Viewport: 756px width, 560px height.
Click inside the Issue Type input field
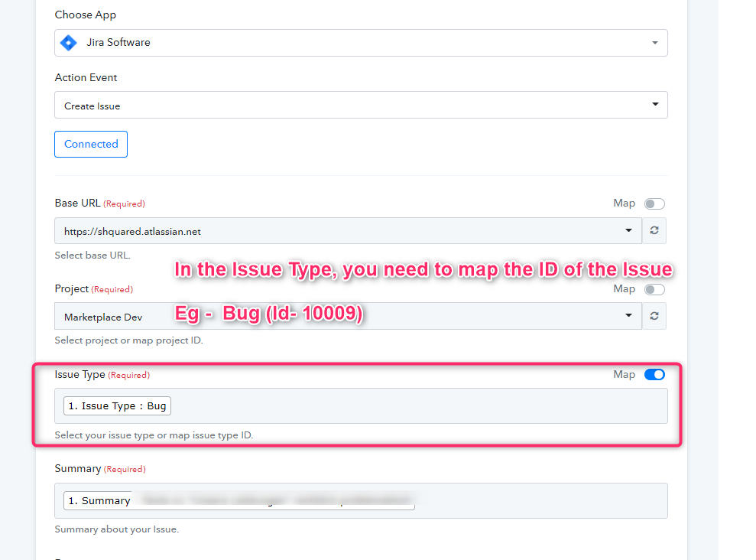[x=361, y=406]
